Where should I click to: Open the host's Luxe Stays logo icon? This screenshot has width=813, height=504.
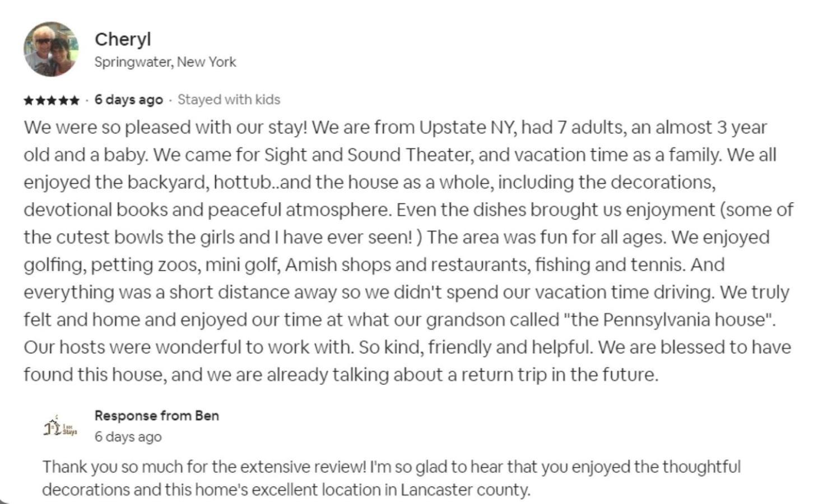tap(61, 428)
